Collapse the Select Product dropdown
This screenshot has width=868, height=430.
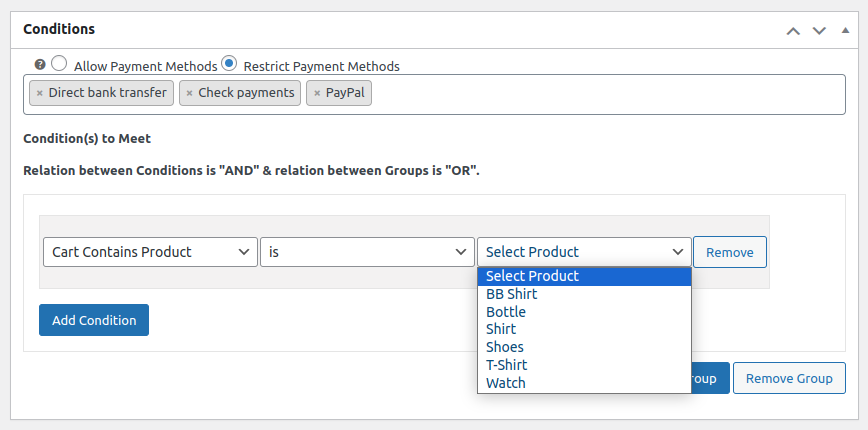click(584, 252)
